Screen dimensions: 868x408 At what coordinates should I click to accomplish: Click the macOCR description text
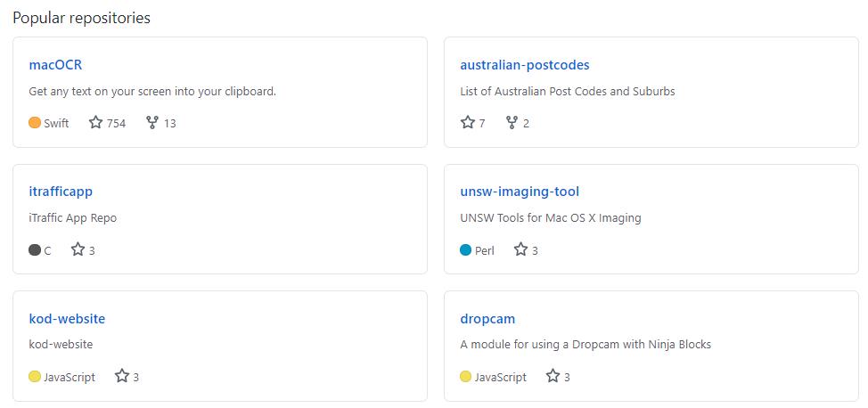click(152, 91)
